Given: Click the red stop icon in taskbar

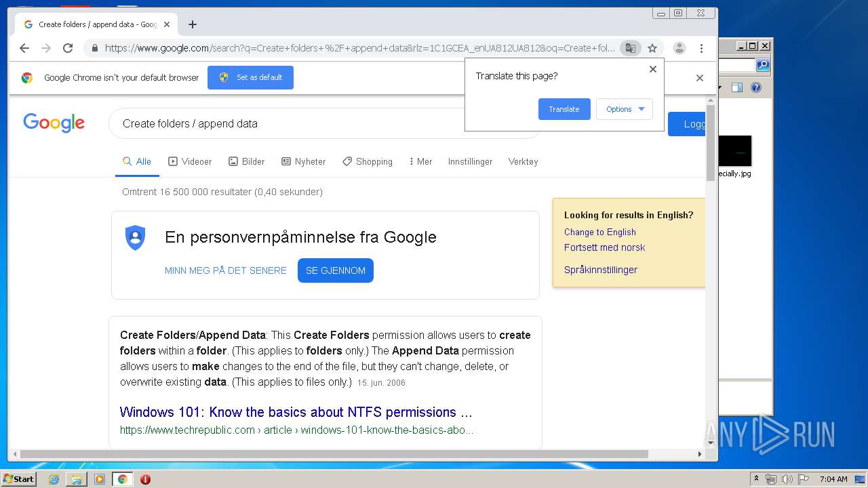Looking at the screenshot, I should pyautogui.click(x=145, y=479).
